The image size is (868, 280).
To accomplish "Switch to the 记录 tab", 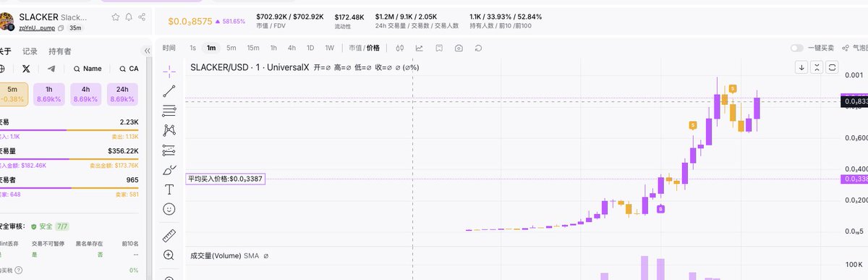I will pos(30,51).
